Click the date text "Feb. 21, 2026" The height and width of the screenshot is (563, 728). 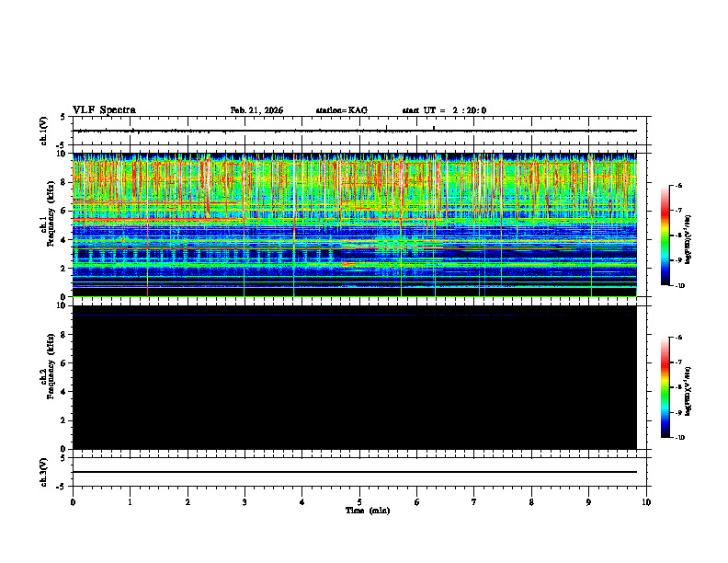256,110
